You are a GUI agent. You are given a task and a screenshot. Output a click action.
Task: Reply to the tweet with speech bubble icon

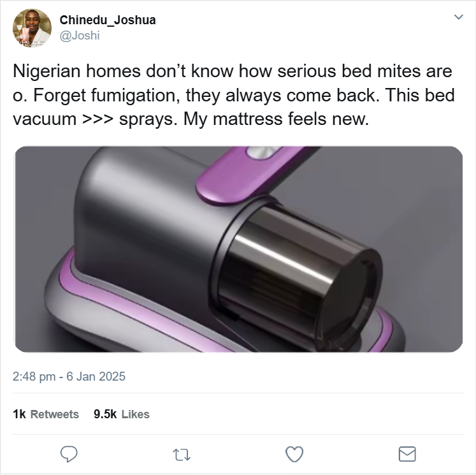pos(69,454)
